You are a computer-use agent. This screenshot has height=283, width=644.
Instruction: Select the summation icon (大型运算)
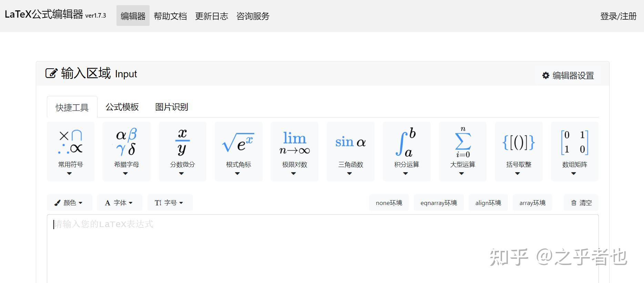click(463, 142)
